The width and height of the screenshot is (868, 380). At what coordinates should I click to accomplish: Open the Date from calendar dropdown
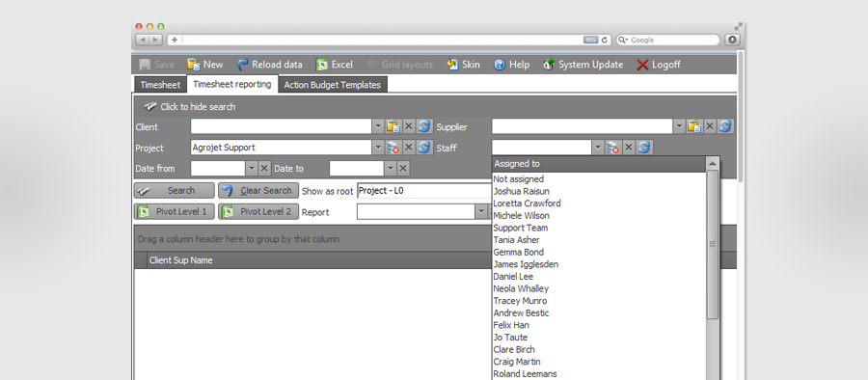(252, 169)
